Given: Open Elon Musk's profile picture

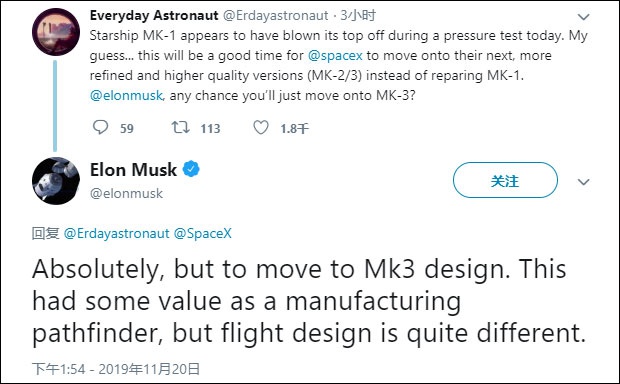Looking at the screenshot, I should [56, 181].
